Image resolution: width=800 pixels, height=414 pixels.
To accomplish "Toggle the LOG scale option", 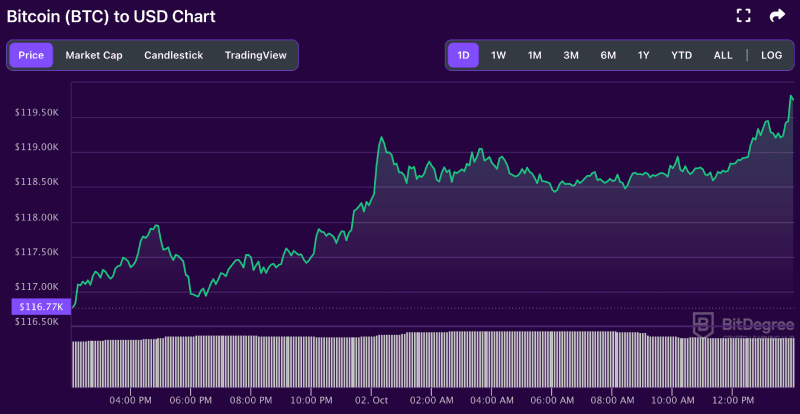I will 771,55.
